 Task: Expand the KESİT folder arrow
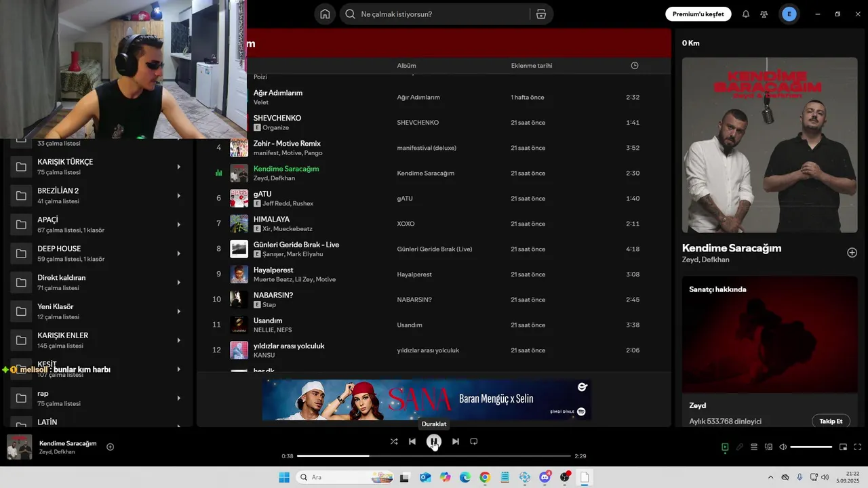pos(179,369)
